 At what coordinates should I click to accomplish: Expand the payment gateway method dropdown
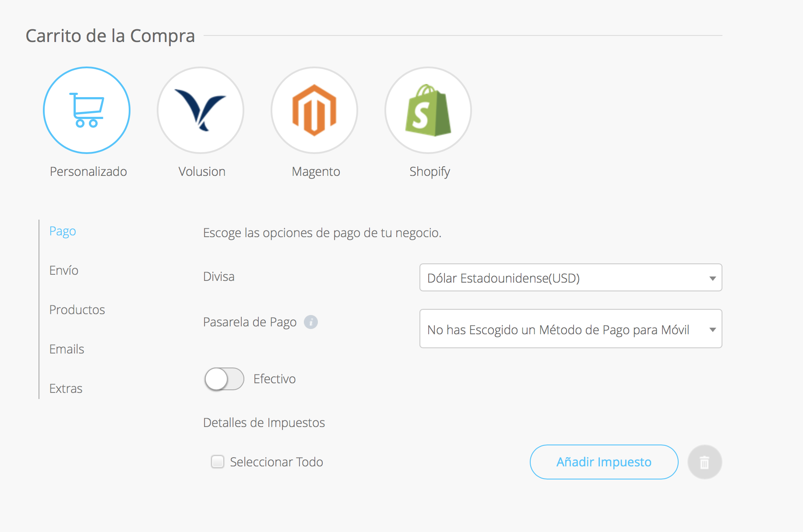(571, 329)
